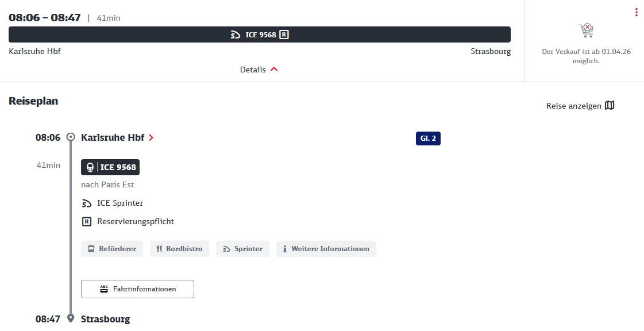Click the 08:47 arrival time

(48, 319)
